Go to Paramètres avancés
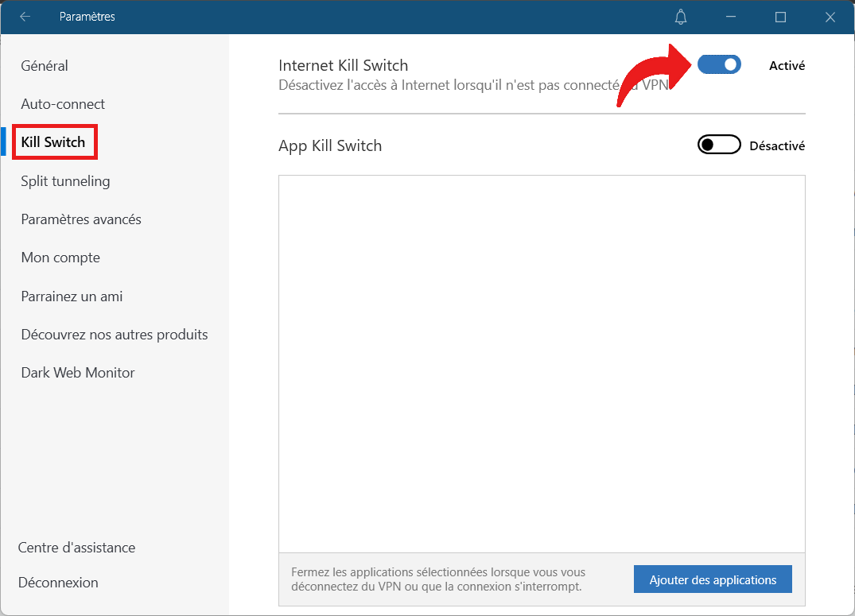855x616 pixels. tap(81, 219)
